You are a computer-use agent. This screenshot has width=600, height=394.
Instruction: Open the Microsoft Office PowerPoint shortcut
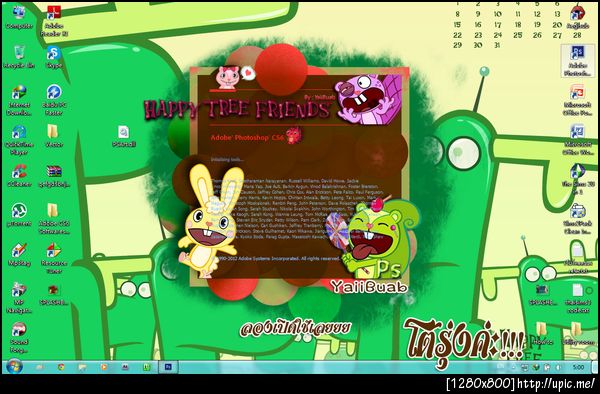pos(577,100)
